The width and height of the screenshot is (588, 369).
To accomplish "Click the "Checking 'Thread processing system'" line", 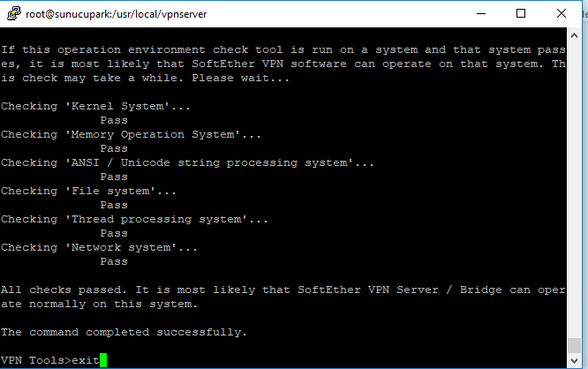I will 134,220.
